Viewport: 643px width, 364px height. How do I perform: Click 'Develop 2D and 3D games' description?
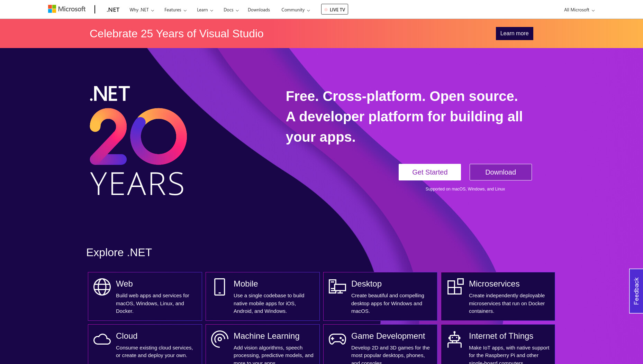pyautogui.click(x=390, y=354)
